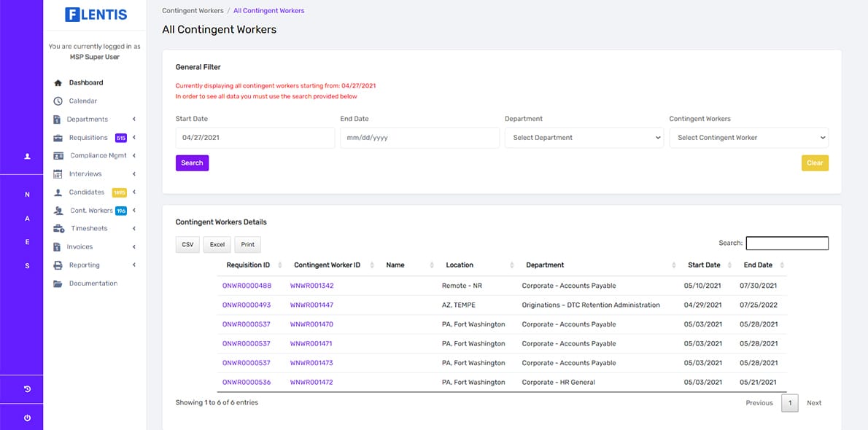The width and height of the screenshot is (868, 430).
Task: Sort by Name column arrows
Action: coord(431,265)
